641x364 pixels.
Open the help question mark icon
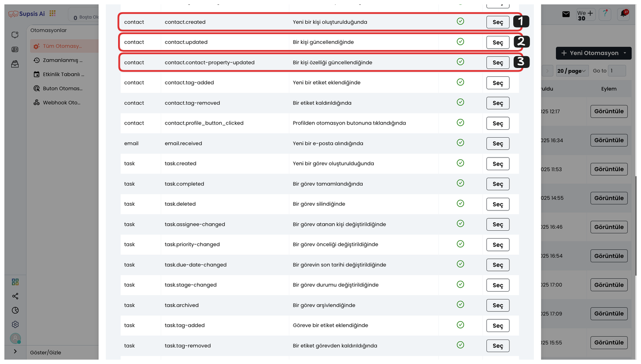click(x=605, y=14)
